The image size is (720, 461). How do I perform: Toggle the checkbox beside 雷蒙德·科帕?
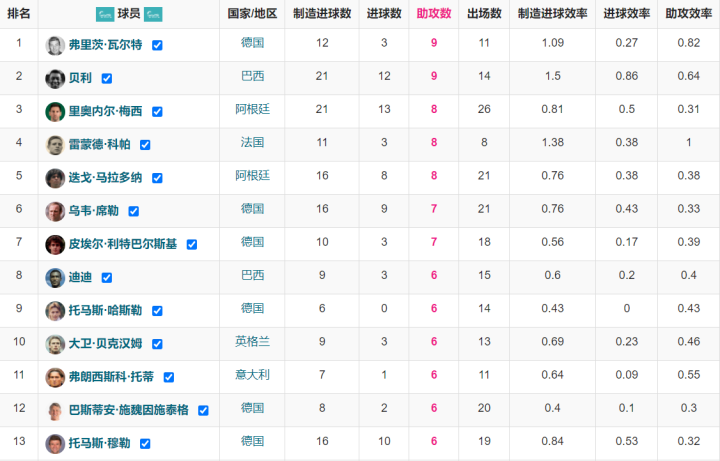point(145,145)
